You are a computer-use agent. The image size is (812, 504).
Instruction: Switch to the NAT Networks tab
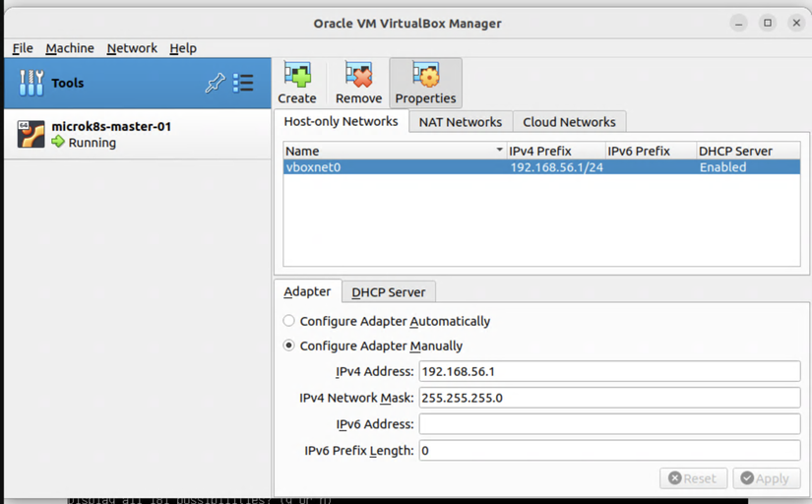click(x=461, y=122)
